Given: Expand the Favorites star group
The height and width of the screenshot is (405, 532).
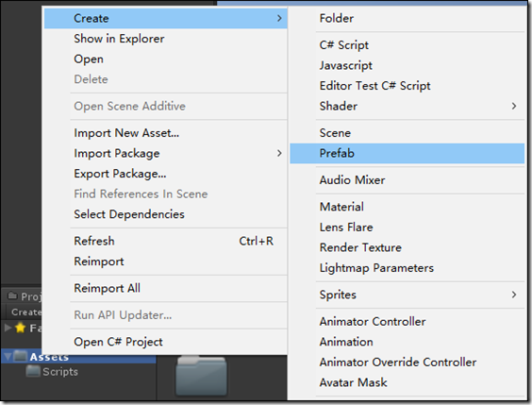Looking at the screenshot, I should point(8,328).
